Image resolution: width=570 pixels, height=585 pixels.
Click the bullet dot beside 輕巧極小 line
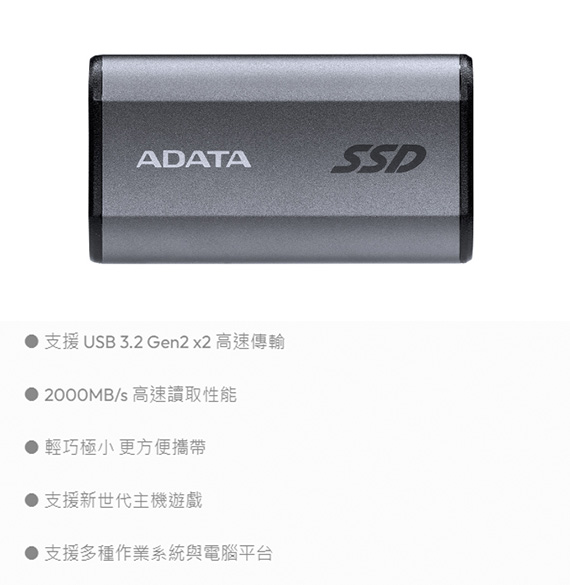32,447
